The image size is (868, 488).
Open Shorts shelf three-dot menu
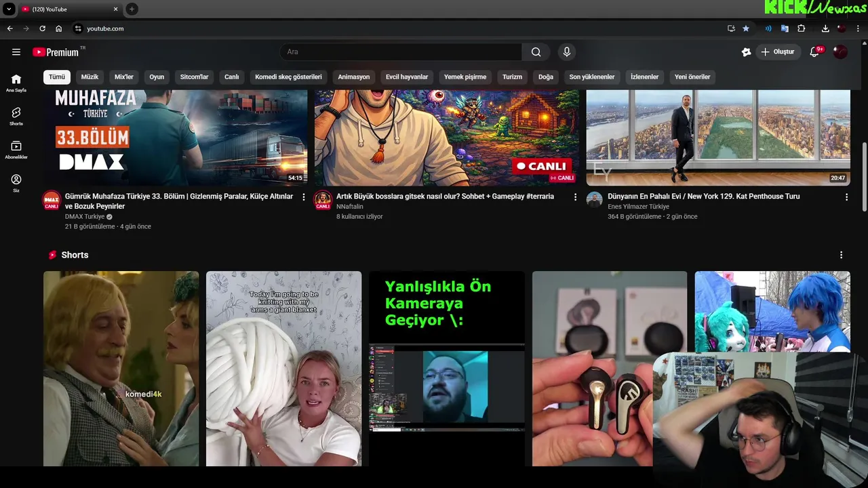tap(841, 255)
